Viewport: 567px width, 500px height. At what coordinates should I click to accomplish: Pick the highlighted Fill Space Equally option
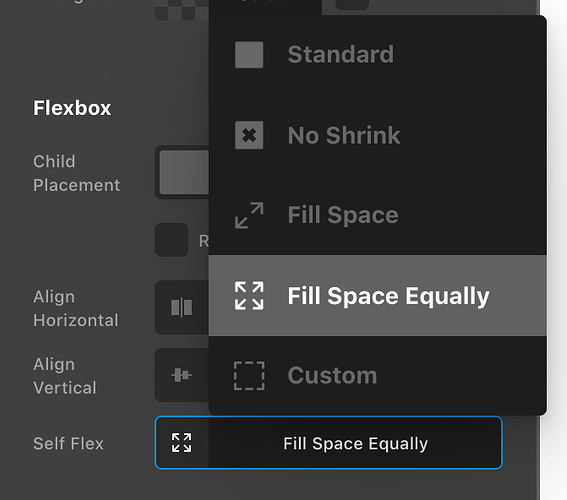[x=378, y=296]
